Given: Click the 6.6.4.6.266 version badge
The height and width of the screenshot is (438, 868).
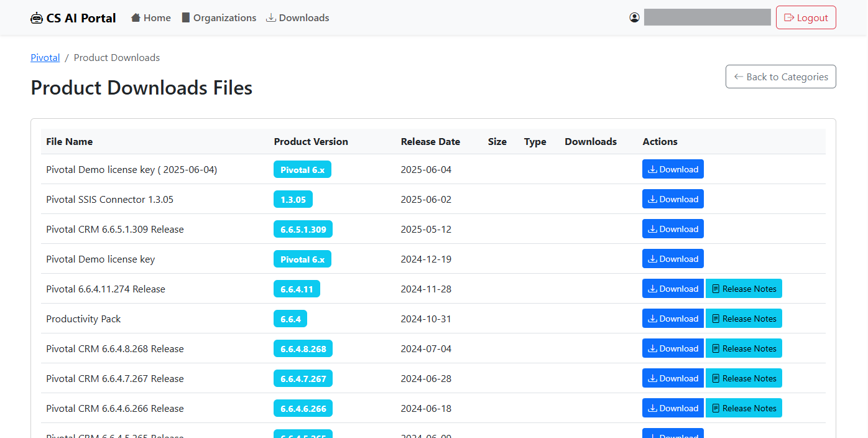Looking at the screenshot, I should tap(303, 408).
